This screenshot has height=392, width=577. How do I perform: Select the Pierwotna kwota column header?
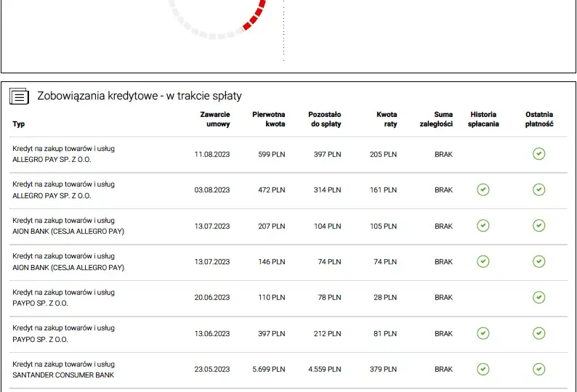[269, 119]
